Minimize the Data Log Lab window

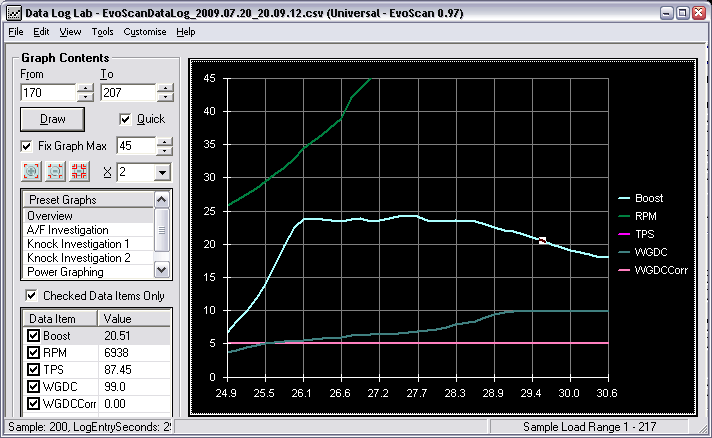(x=667, y=13)
